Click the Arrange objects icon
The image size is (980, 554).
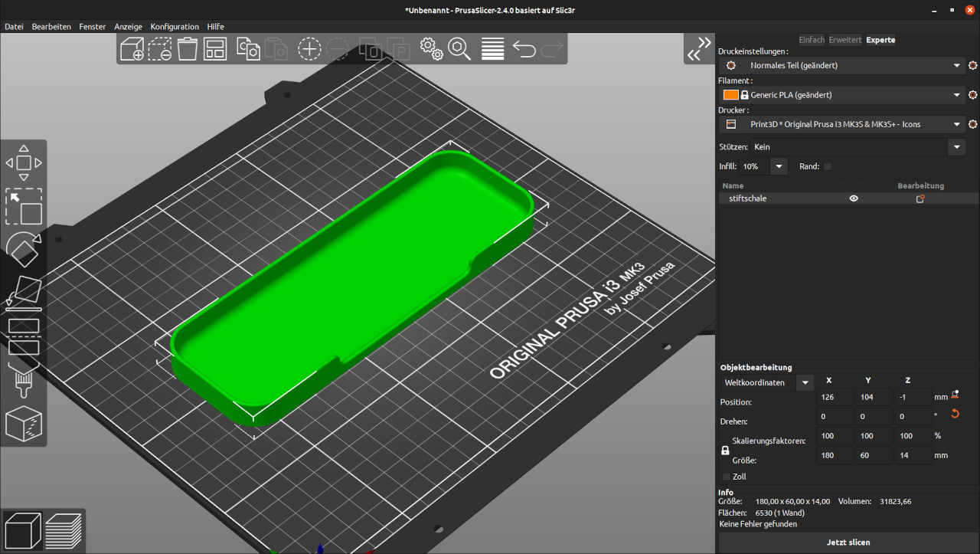click(215, 49)
